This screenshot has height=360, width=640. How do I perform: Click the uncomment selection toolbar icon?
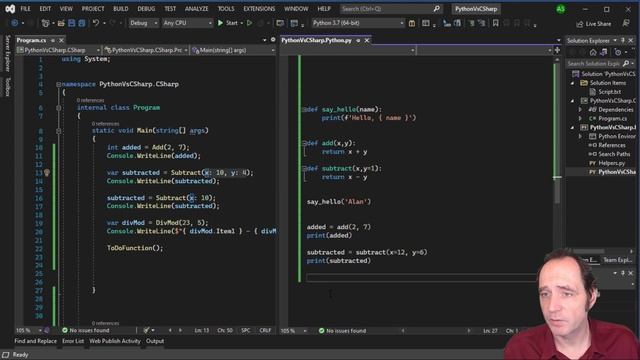pyautogui.click(x=482, y=23)
